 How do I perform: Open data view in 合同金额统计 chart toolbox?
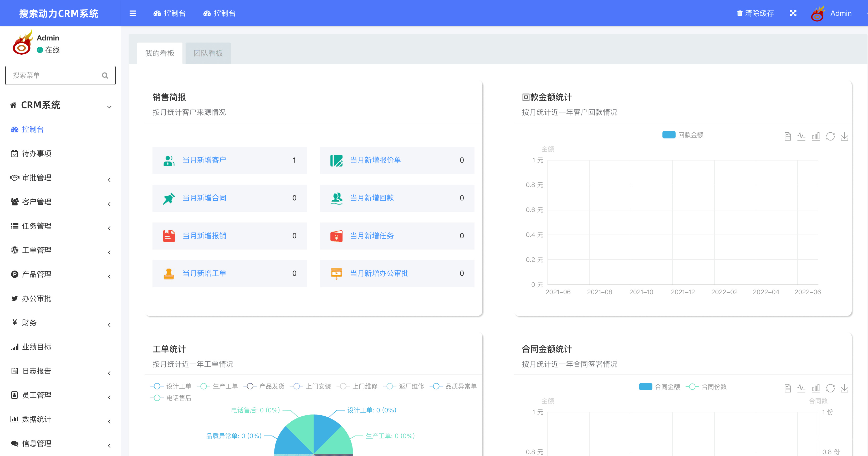click(788, 388)
